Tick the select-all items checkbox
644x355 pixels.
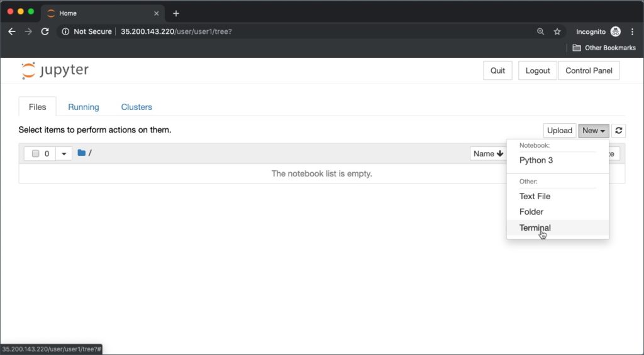(36, 154)
